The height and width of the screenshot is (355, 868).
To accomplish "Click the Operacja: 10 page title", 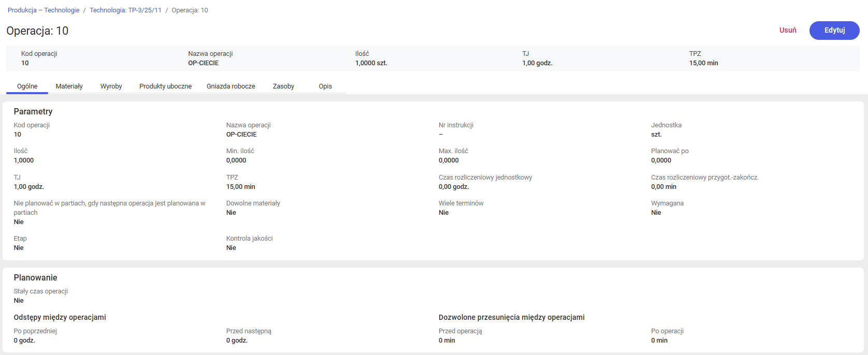I will pos(37,31).
